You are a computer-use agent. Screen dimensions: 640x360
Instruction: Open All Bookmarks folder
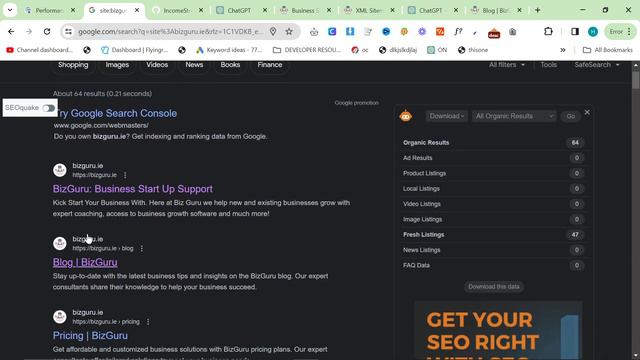(x=608, y=50)
